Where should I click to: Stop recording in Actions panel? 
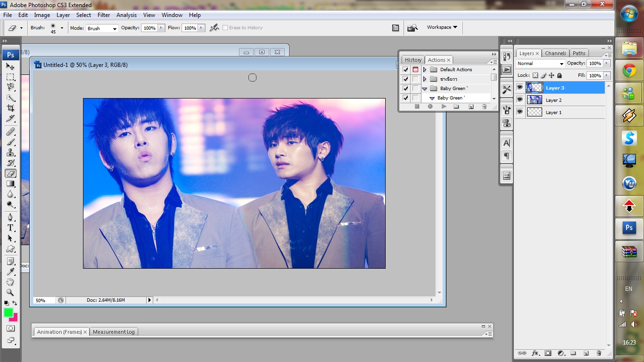[x=417, y=107]
